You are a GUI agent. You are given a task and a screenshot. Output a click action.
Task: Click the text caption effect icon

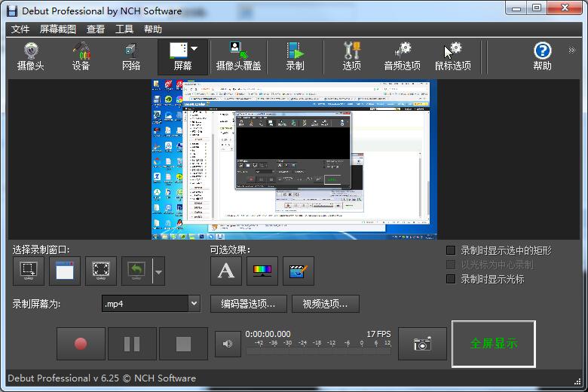(x=226, y=271)
